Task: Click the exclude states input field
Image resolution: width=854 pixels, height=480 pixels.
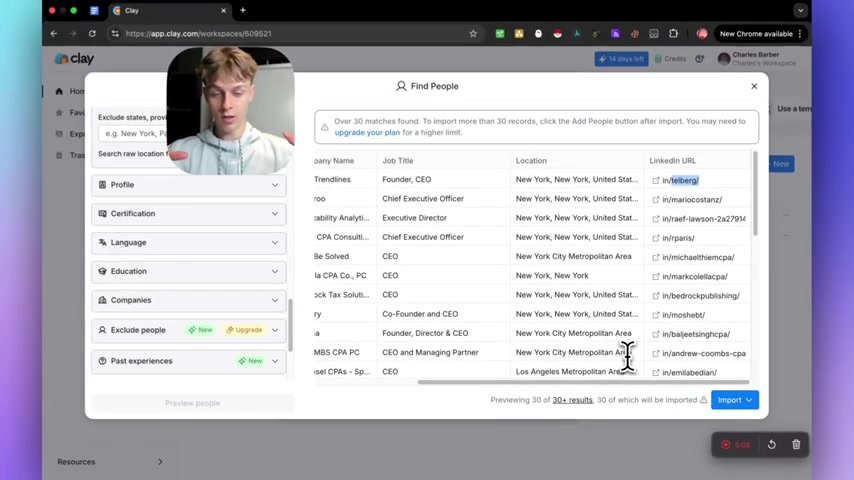Action: tap(133, 133)
